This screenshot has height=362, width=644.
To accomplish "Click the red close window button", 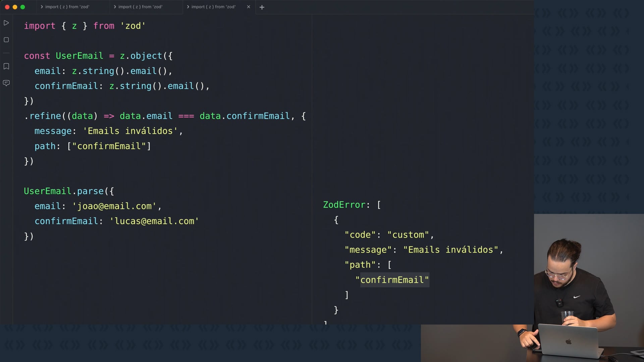I will click(x=7, y=7).
